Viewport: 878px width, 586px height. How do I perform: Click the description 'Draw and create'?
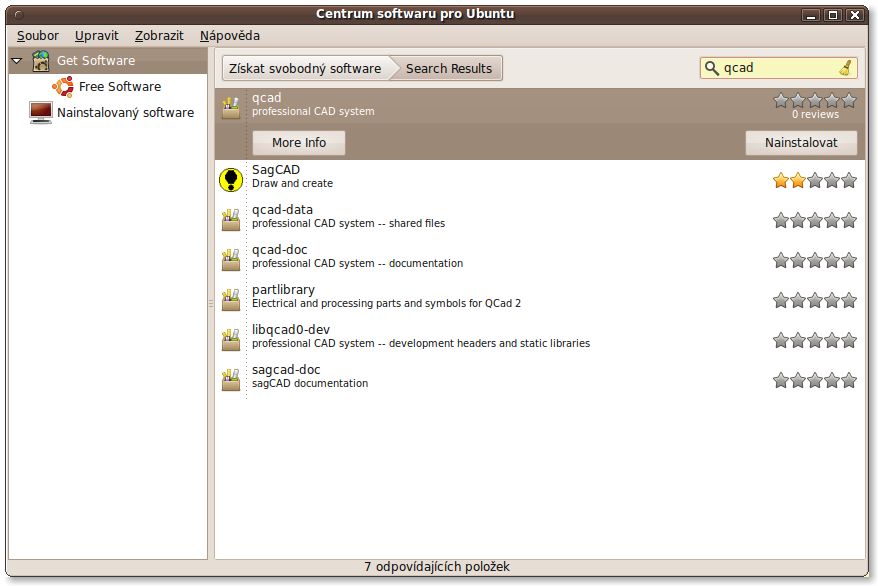[292, 184]
